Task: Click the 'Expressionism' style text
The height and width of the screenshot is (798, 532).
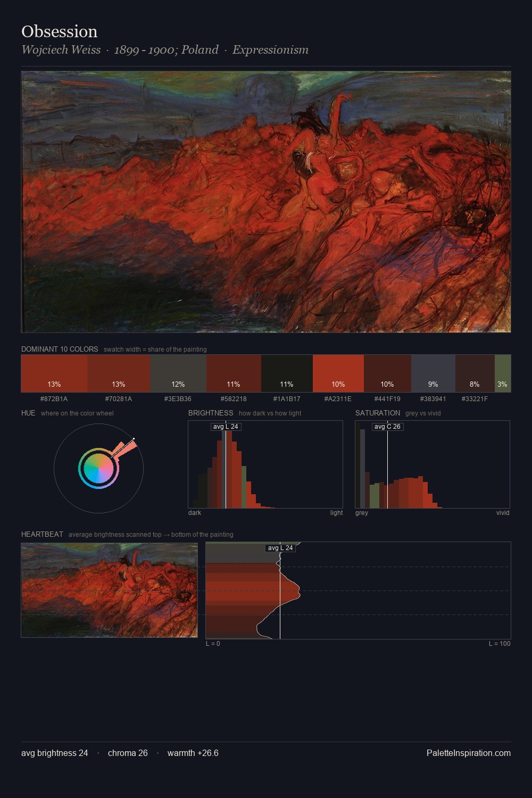Action: 270,50
